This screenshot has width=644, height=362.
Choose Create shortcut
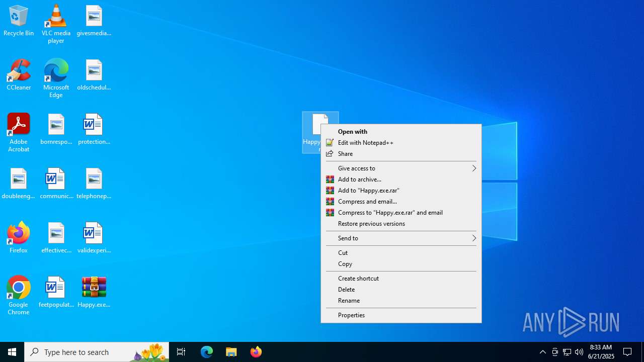pyautogui.click(x=401, y=279)
